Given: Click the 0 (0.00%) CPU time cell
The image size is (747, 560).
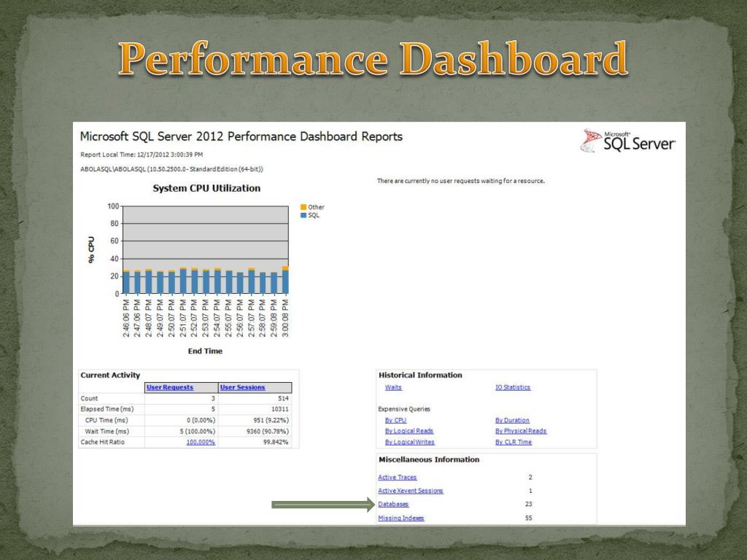Looking at the screenshot, I should click(x=201, y=420).
